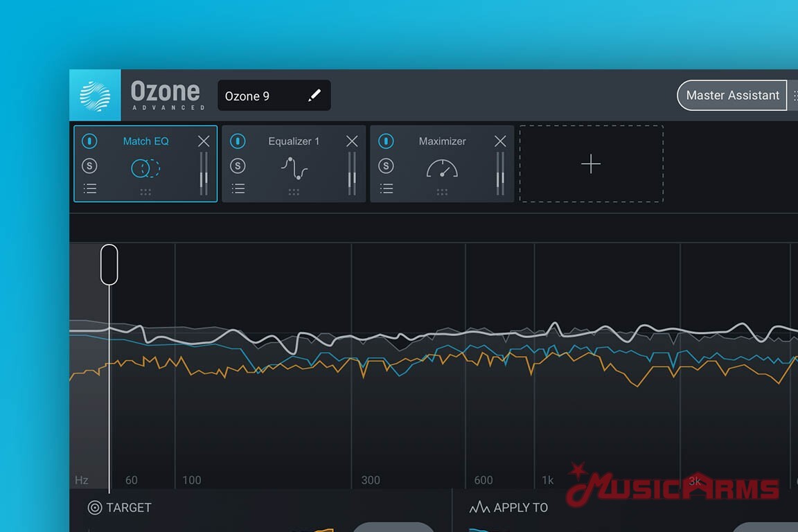Add a new module with plus slot
The height and width of the screenshot is (532, 798).
[x=591, y=164]
